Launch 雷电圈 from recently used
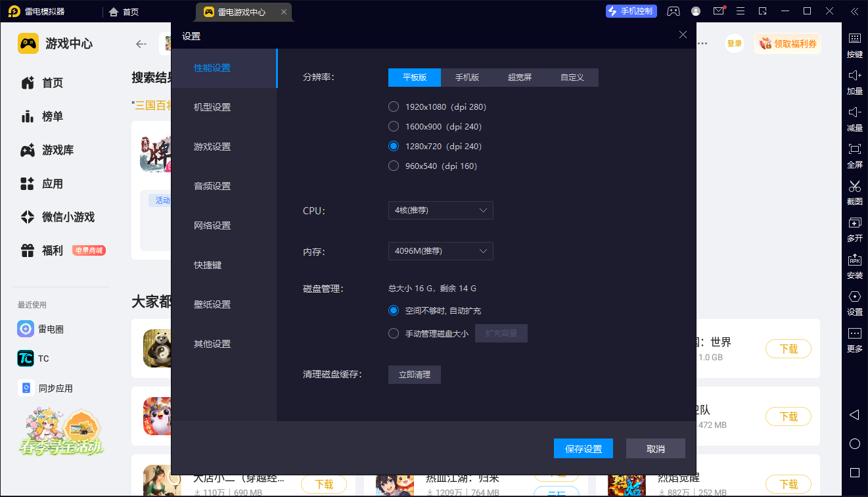This screenshot has width=868, height=497. pos(41,329)
